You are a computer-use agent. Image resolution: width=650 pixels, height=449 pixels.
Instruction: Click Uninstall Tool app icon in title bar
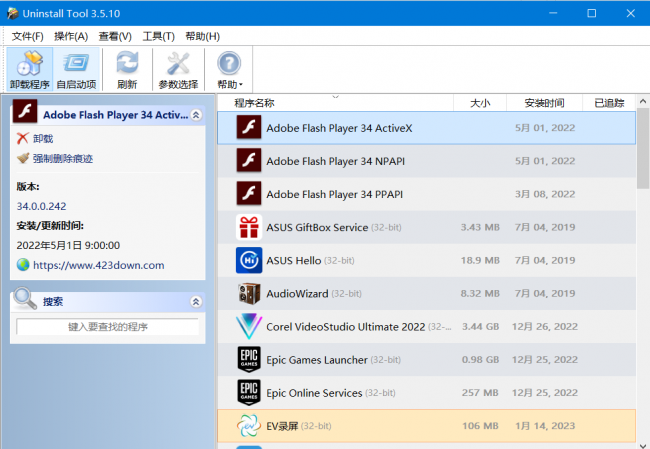(x=12, y=13)
